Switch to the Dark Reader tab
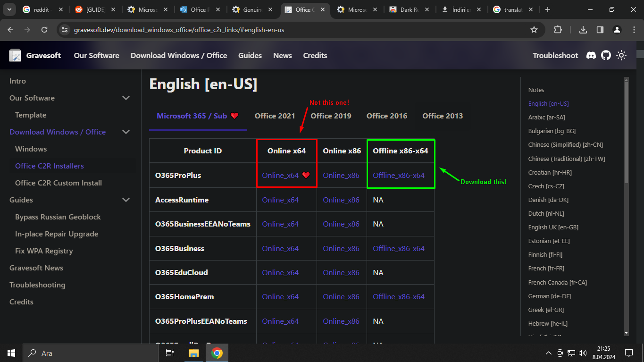This screenshot has height=362, width=644. 409,9
